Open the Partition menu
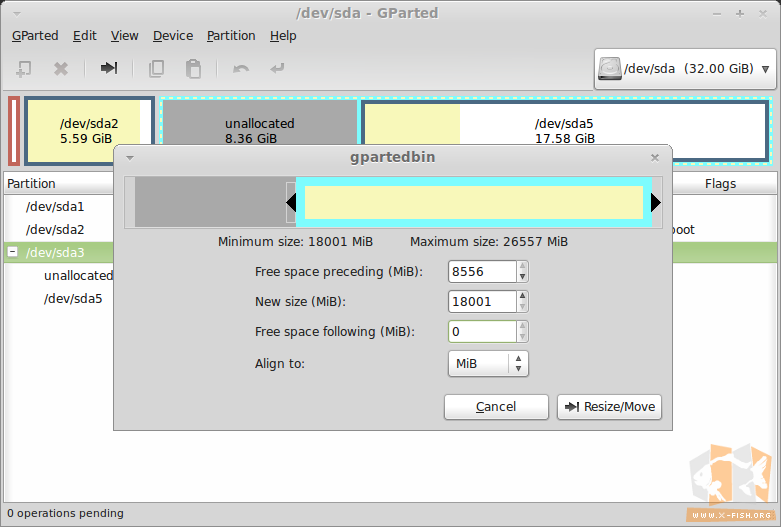This screenshot has width=781, height=527. tap(231, 36)
